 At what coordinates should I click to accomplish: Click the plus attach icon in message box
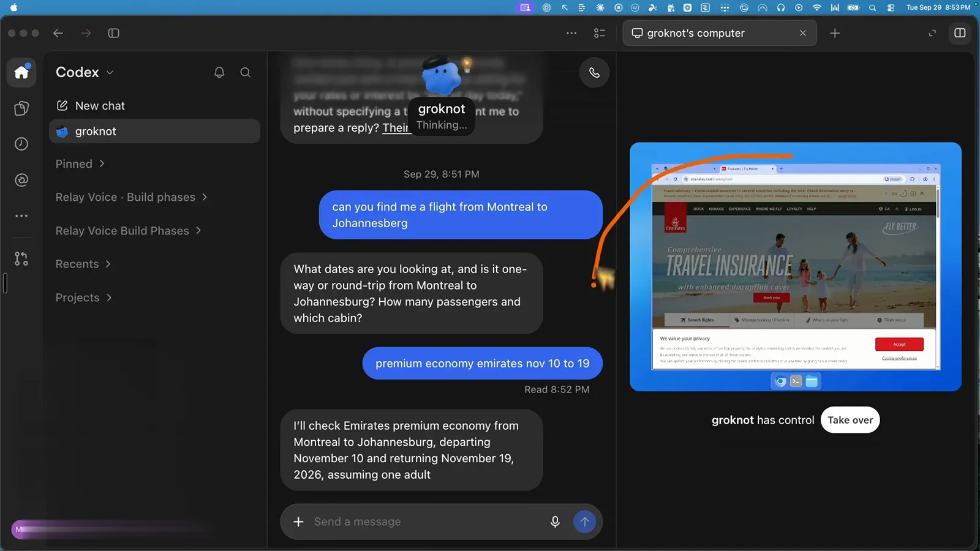coord(298,522)
